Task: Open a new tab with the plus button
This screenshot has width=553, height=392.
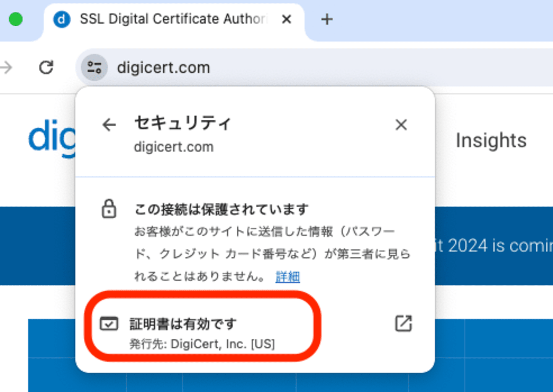Action: [327, 19]
